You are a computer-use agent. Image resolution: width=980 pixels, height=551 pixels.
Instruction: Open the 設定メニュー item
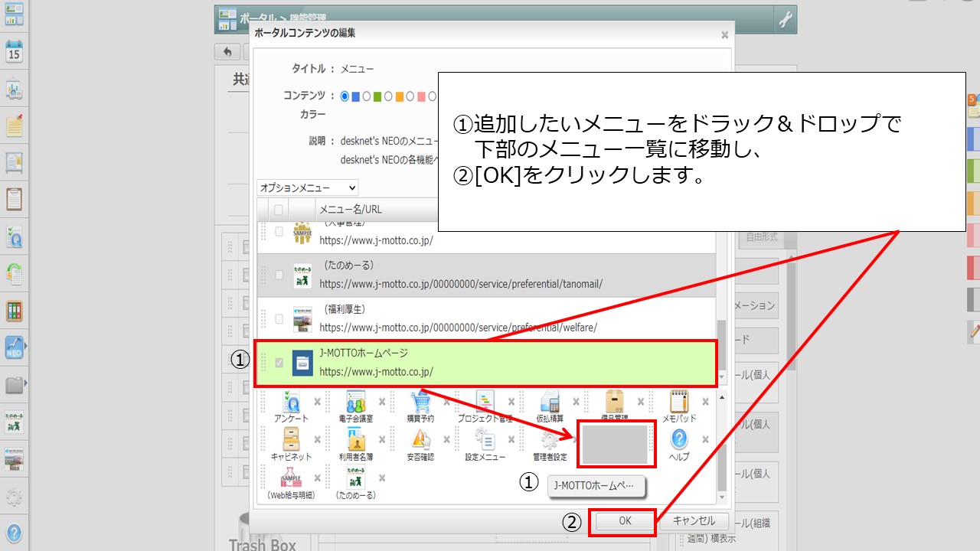click(484, 440)
